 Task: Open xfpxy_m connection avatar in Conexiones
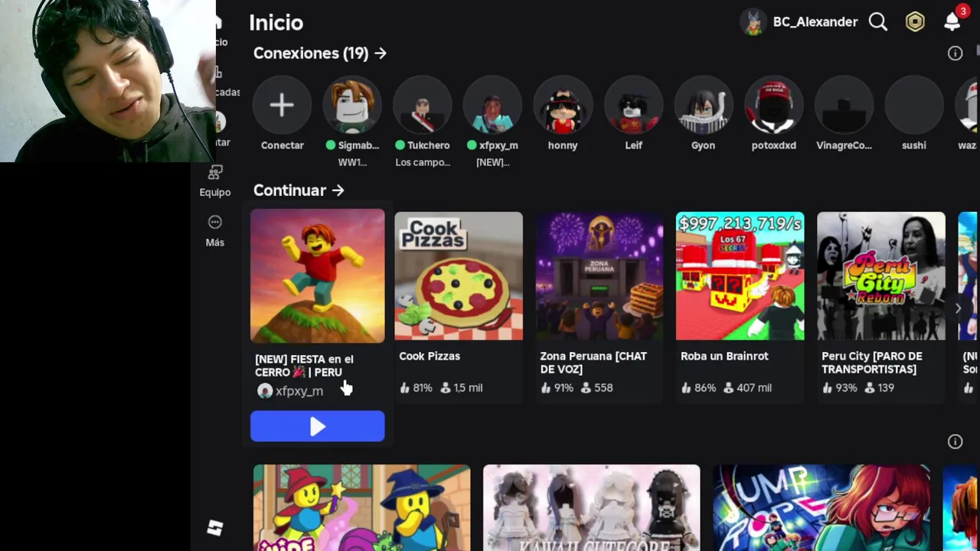click(x=493, y=105)
